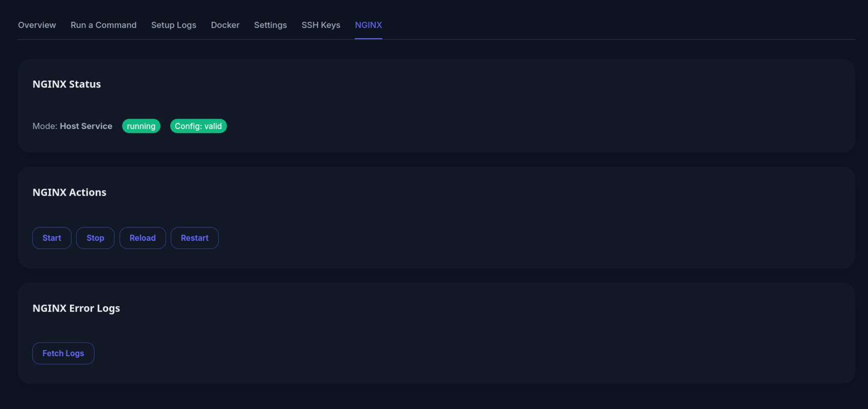The width and height of the screenshot is (868, 409).
Task: Open the Overview tab
Action: pyautogui.click(x=37, y=25)
